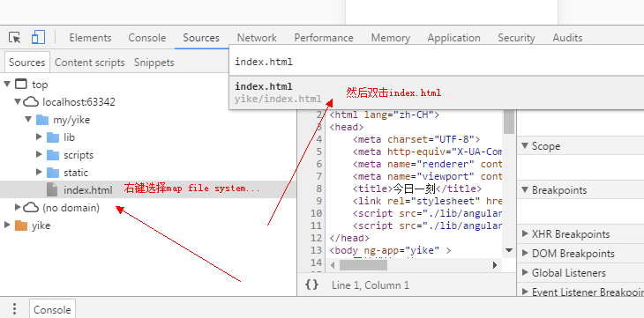Switch to the Security tab
644x318 pixels.
(516, 38)
